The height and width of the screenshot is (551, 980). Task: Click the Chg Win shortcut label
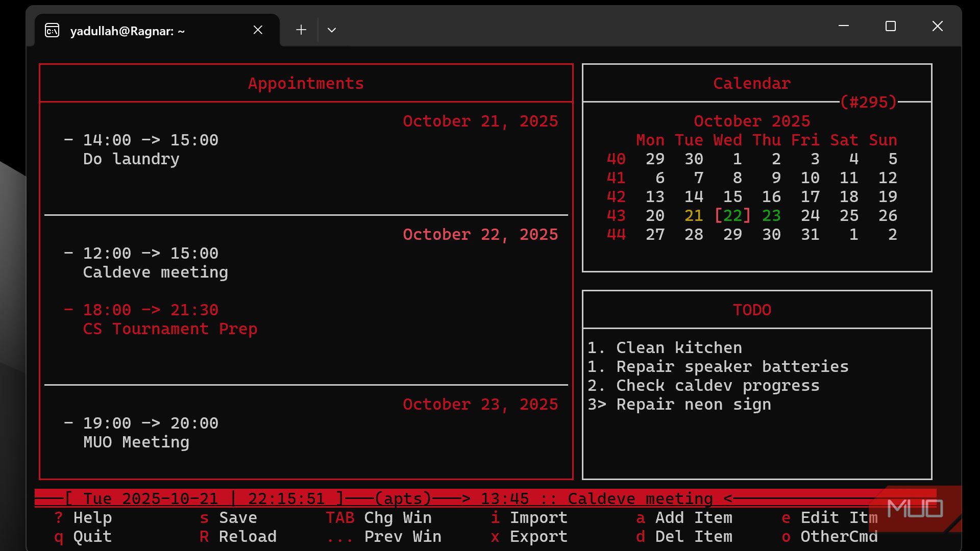tap(398, 518)
